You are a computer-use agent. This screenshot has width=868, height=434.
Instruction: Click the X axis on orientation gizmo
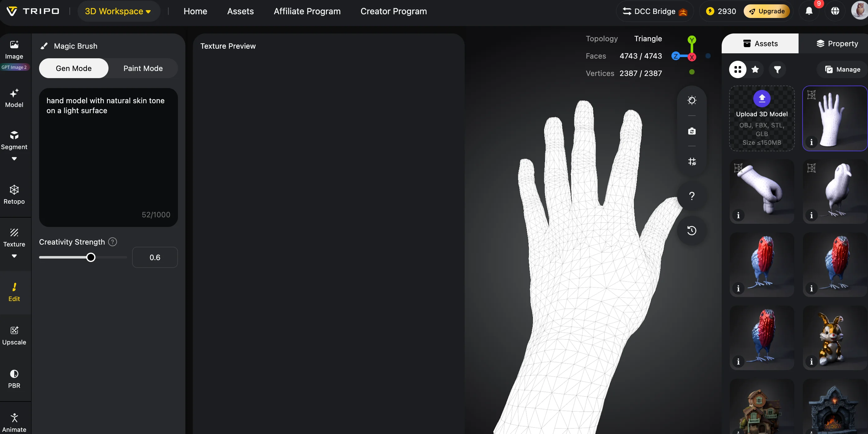coord(692,57)
